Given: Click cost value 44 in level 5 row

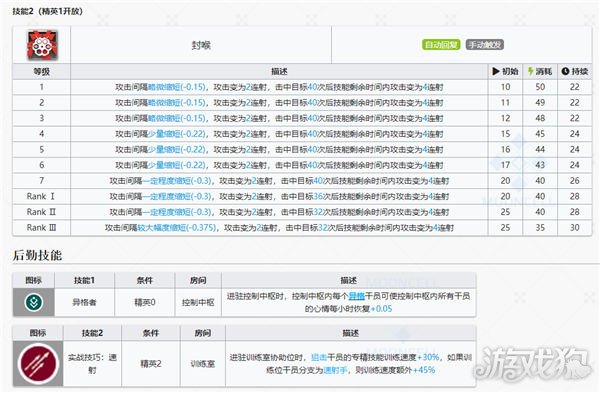Looking at the screenshot, I should [540, 149].
